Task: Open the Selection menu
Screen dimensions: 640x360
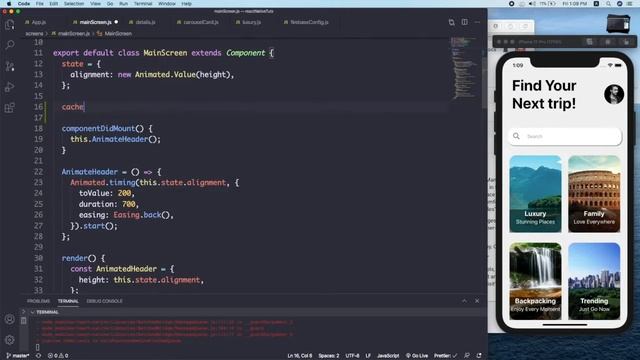Action: coord(74,4)
